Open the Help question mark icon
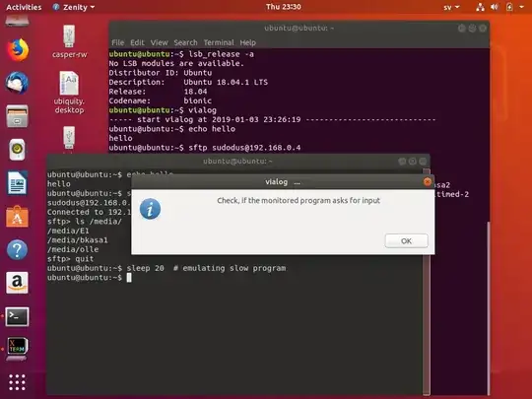 (17, 249)
